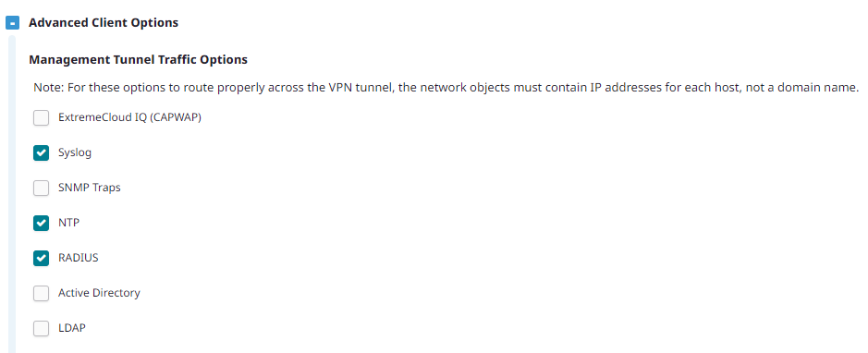This screenshot has width=868, height=353.
Task: Click the Advanced Client Options heading text
Action: pyautogui.click(x=104, y=23)
